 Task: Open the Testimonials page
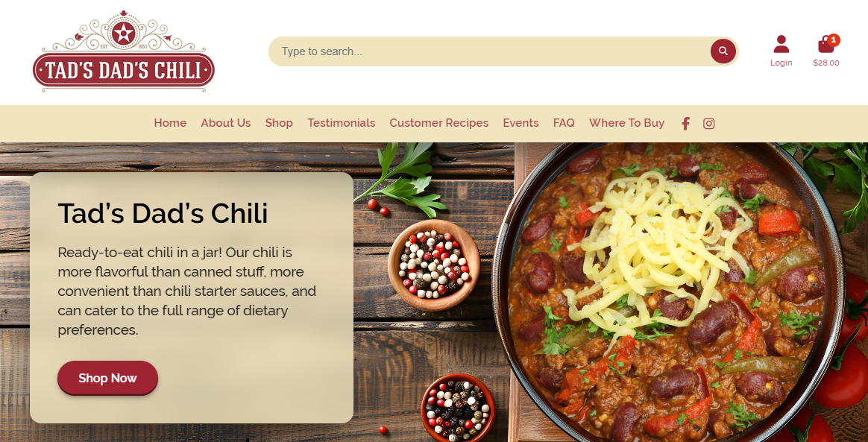point(342,123)
